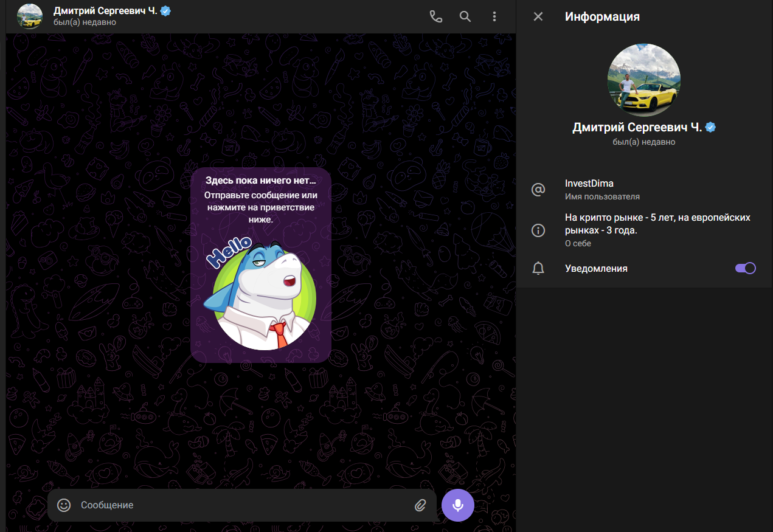The width and height of the screenshot is (773, 532).
Task: Toggle the Уведомления switch off
Action: pyautogui.click(x=745, y=268)
